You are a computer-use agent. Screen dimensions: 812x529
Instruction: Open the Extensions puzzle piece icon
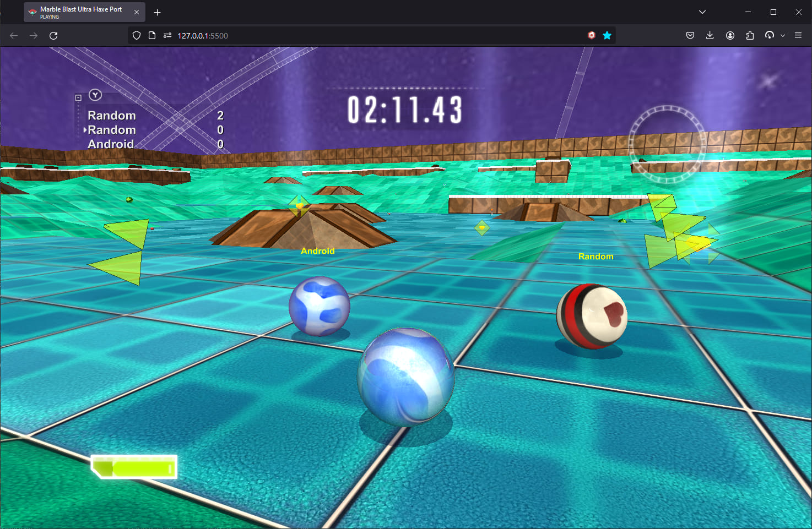(750, 35)
